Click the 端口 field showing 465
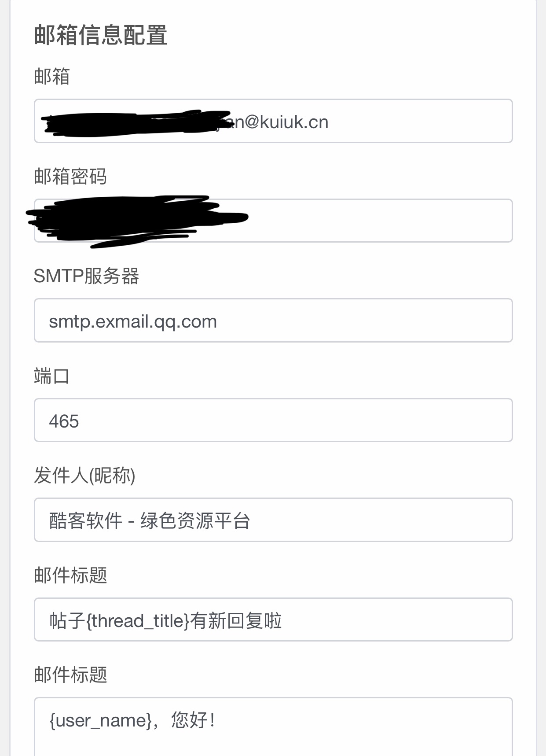Screen dimensions: 546x756 (x=273, y=420)
